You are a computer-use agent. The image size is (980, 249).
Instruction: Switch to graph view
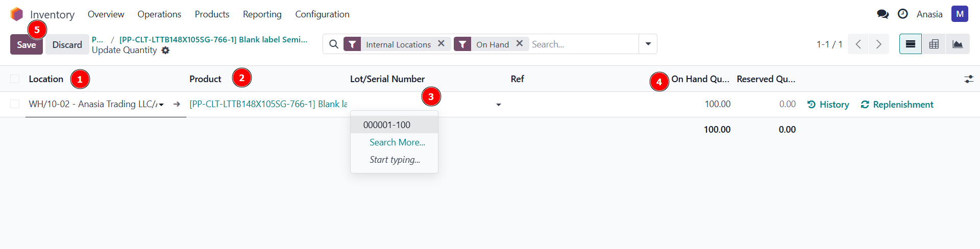pyautogui.click(x=958, y=44)
